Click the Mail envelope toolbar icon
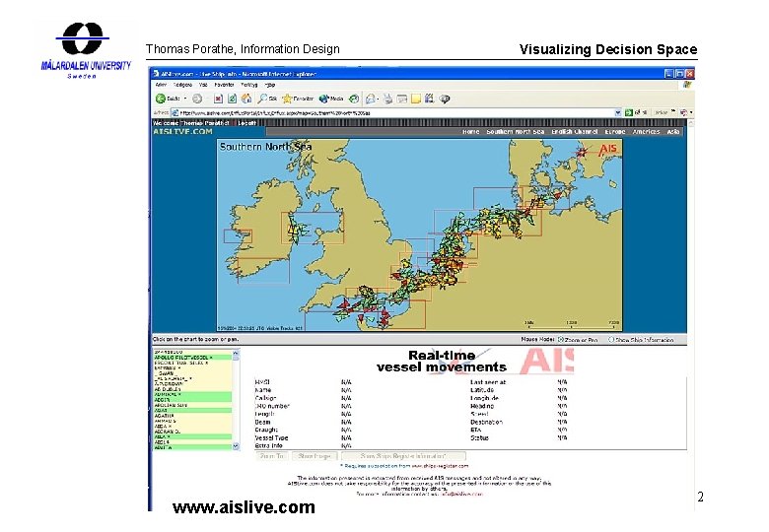The image size is (769, 532). [x=371, y=99]
